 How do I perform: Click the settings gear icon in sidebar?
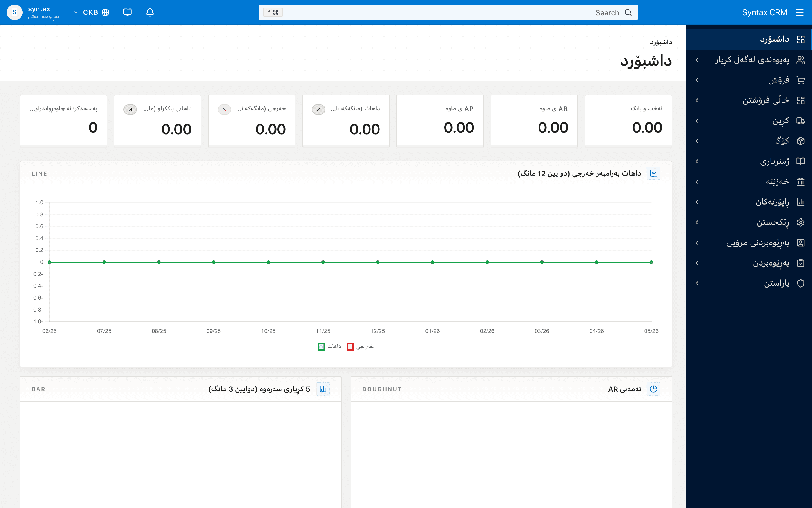point(801,222)
